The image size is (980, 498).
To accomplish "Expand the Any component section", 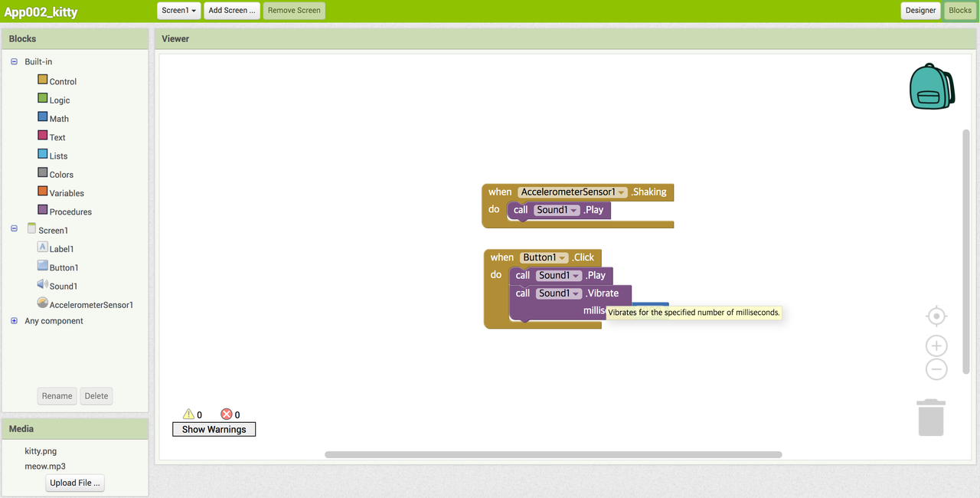I will coord(14,321).
